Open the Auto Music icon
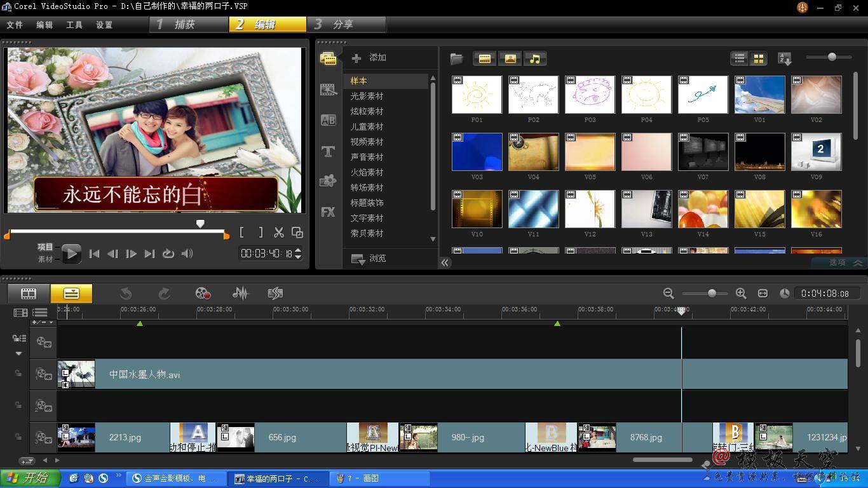The image size is (868, 488). 275,293
